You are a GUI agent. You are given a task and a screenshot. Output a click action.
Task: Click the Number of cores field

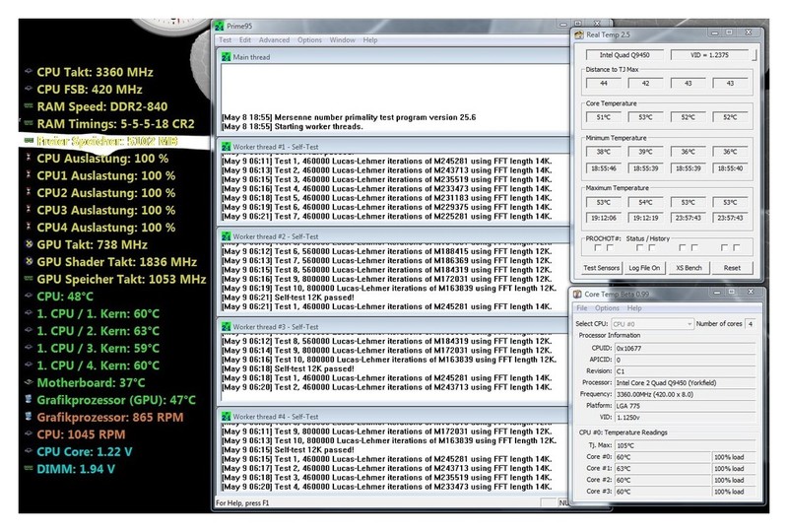(x=751, y=324)
